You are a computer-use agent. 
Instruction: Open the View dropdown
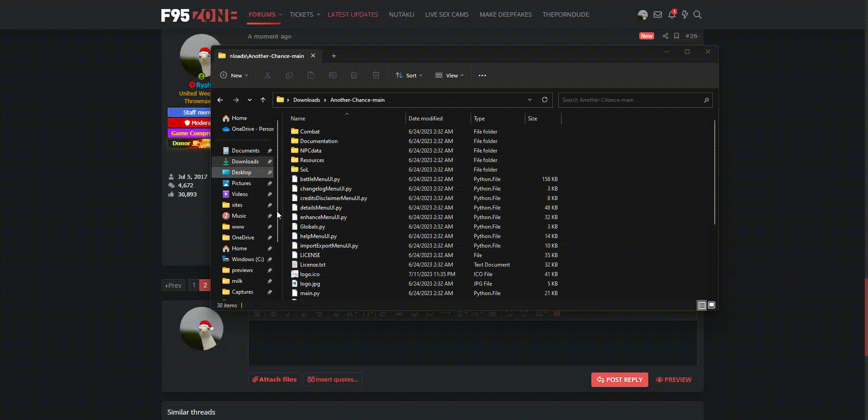pos(449,76)
